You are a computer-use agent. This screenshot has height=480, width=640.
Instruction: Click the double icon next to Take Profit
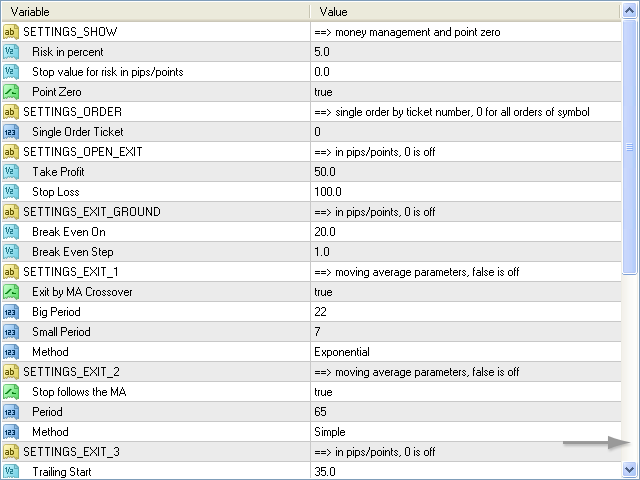point(10,172)
